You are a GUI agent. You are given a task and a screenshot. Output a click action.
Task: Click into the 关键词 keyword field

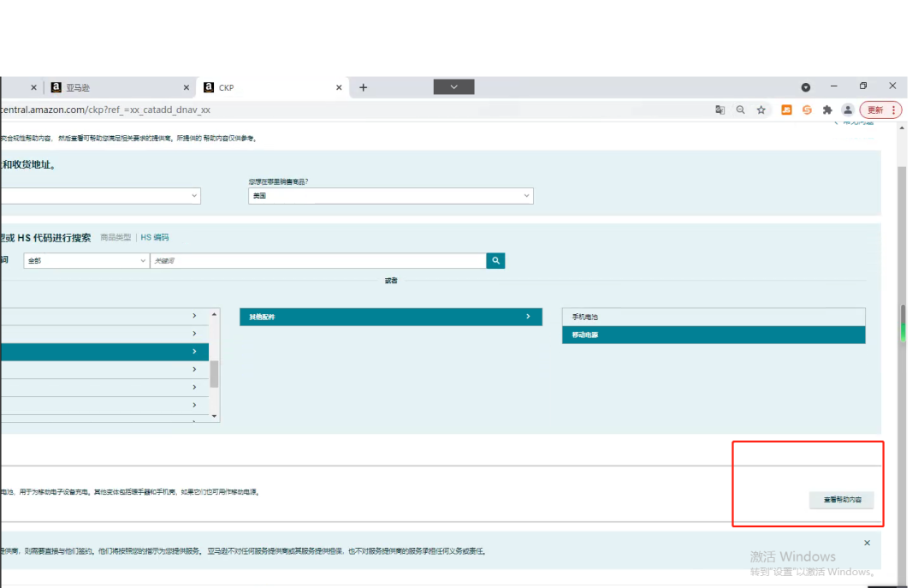tap(318, 261)
